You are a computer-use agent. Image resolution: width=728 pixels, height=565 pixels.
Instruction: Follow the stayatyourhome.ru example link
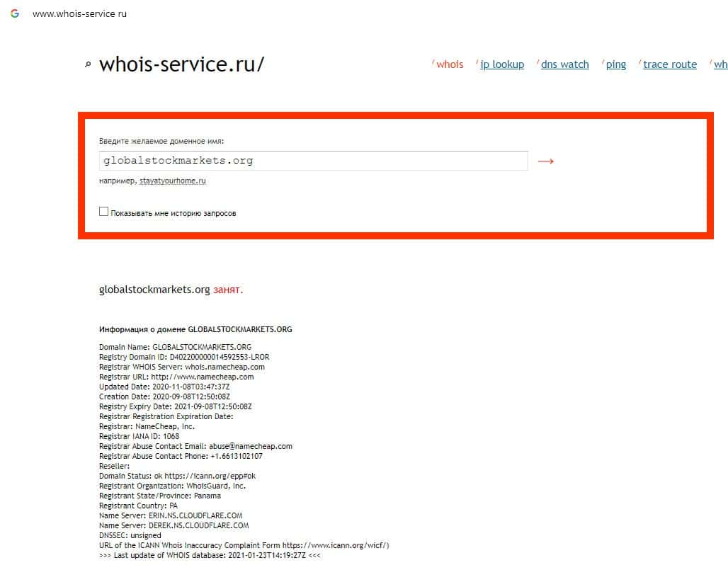[172, 181]
